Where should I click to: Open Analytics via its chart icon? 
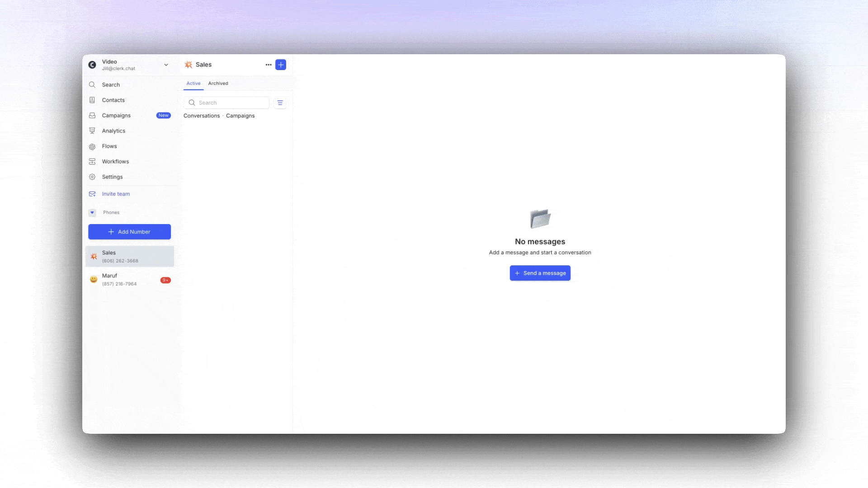click(92, 131)
